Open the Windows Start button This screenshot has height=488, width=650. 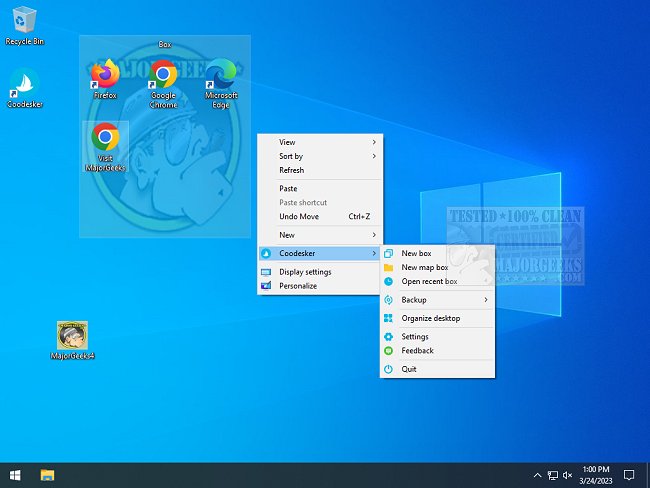[x=15, y=475]
